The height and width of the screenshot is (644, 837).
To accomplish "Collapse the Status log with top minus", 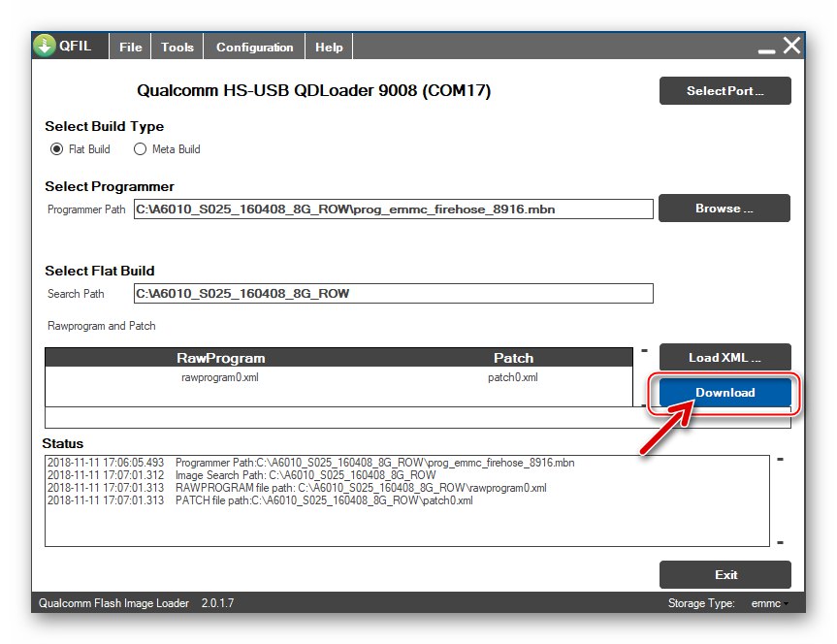I will pos(780,459).
